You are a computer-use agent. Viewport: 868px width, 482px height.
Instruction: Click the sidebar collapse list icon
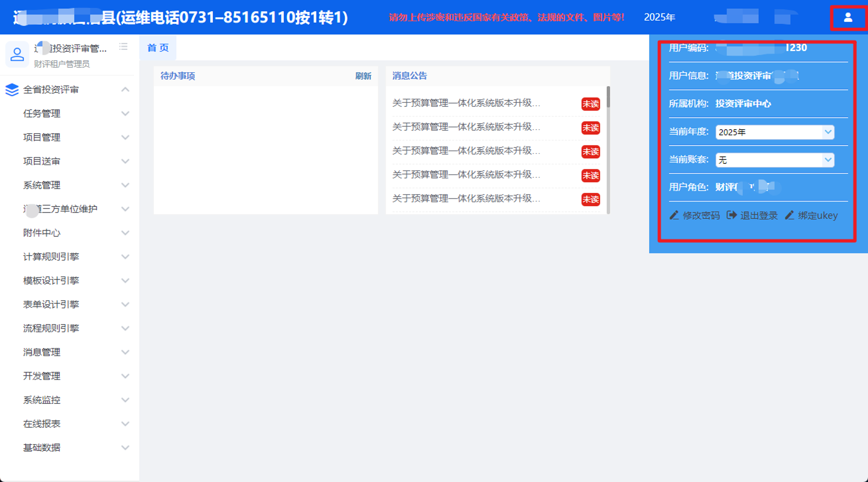point(124,47)
